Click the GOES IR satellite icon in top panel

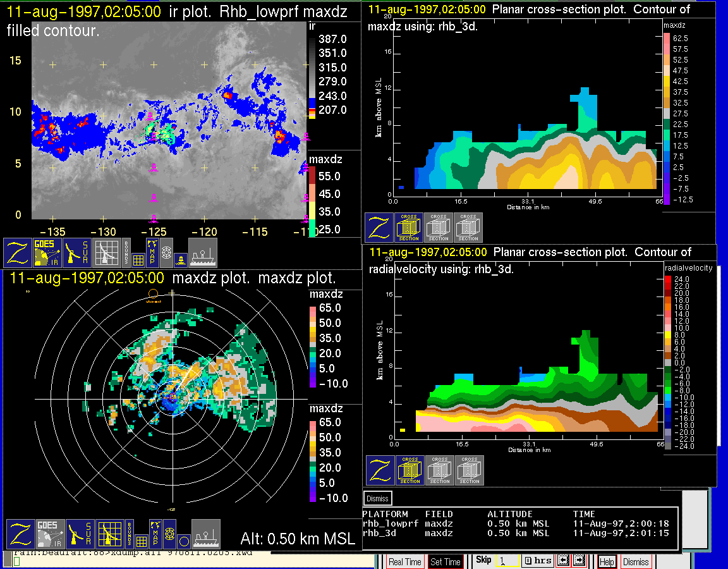[47, 252]
